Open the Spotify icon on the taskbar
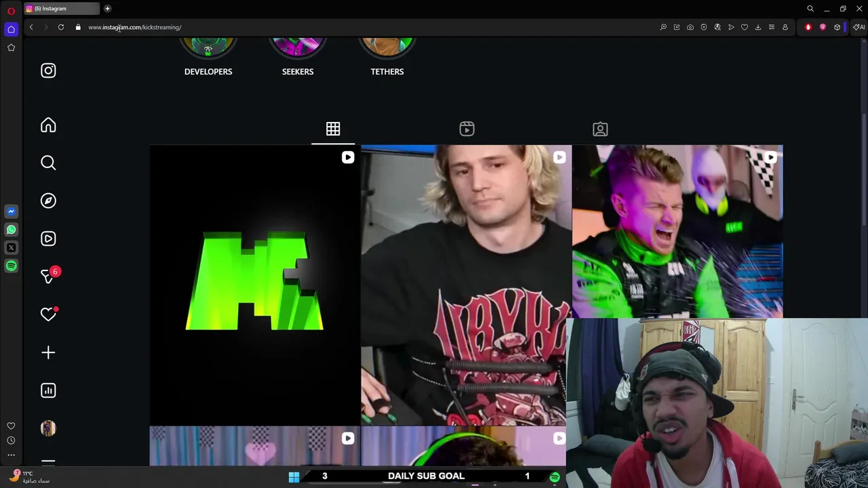Screen dimensions: 868x488 (x=555, y=477)
